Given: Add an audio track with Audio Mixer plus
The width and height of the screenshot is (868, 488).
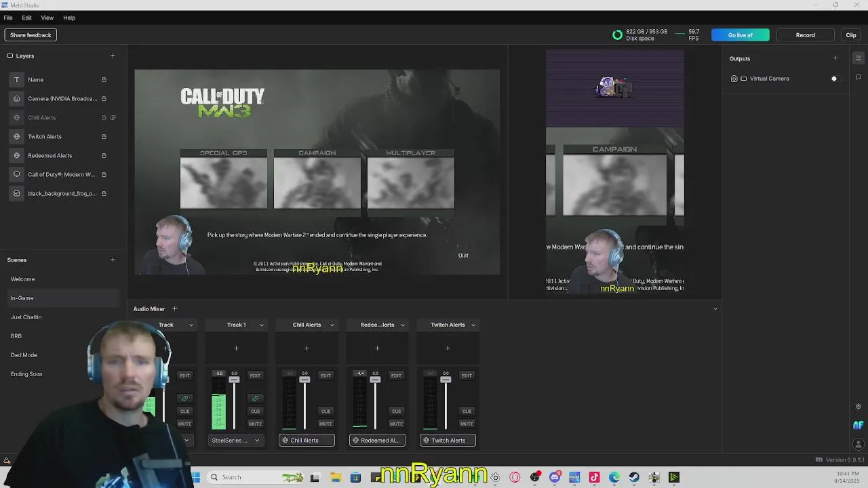Looking at the screenshot, I should tap(174, 309).
